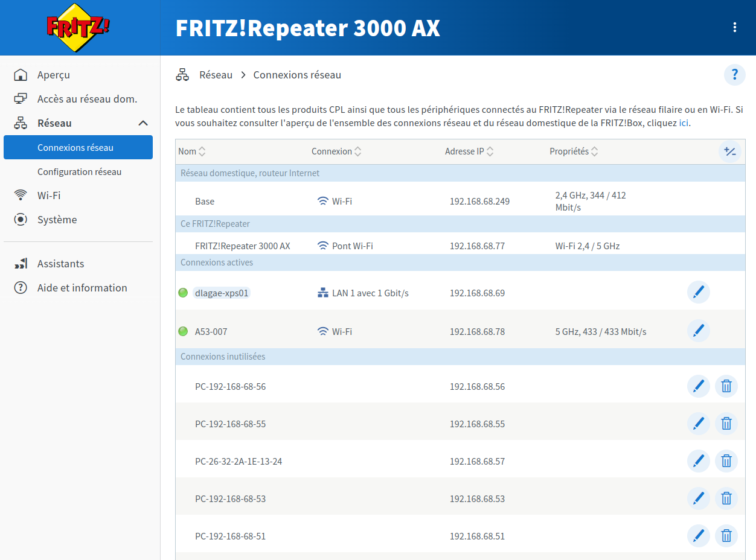Click the plus/minus column settings button
The image size is (756, 560).
tap(730, 151)
